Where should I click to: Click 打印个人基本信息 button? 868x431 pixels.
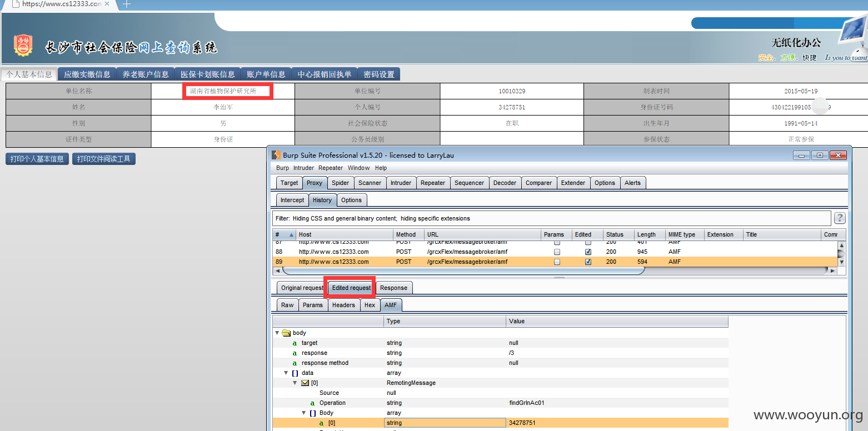[37, 159]
